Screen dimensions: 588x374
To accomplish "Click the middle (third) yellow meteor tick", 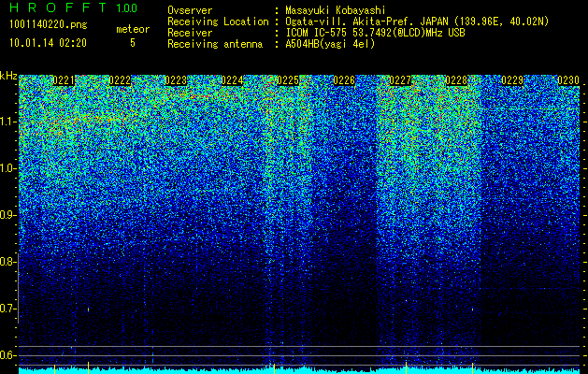I will point(274,368).
